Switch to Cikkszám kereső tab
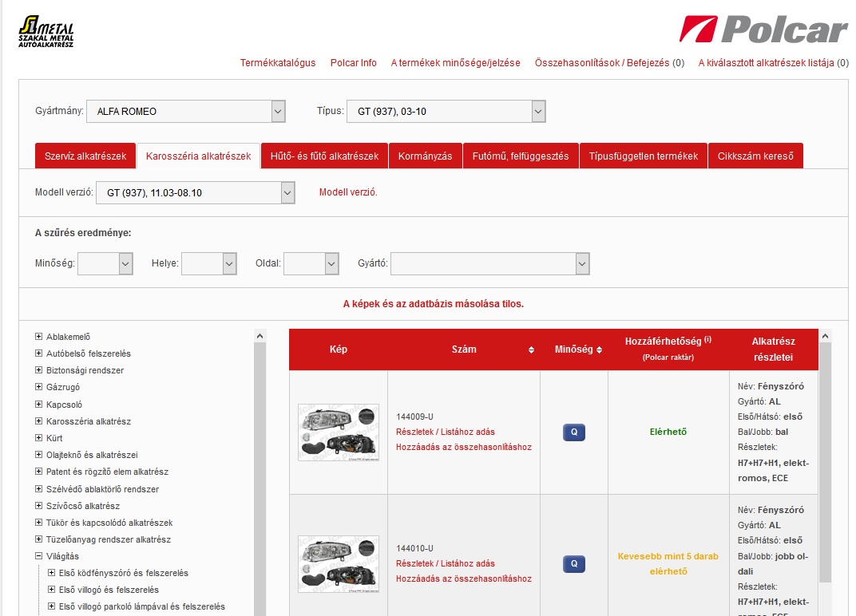 755,156
